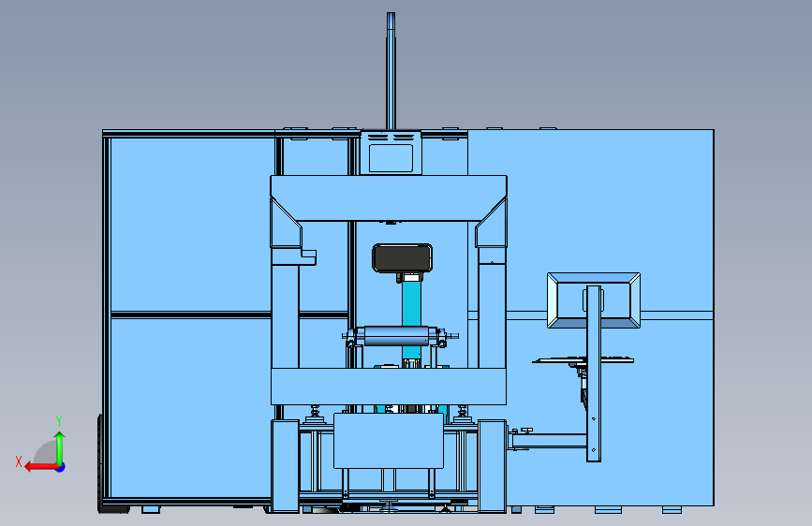Click the blue Z axis dot of the triad
812x526 pixels.
[x=61, y=467]
